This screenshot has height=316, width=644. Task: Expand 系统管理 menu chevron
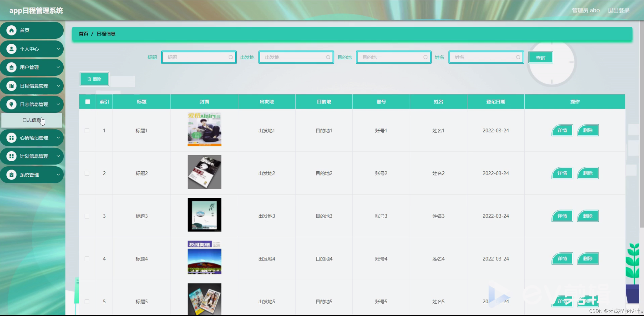point(58,175)
